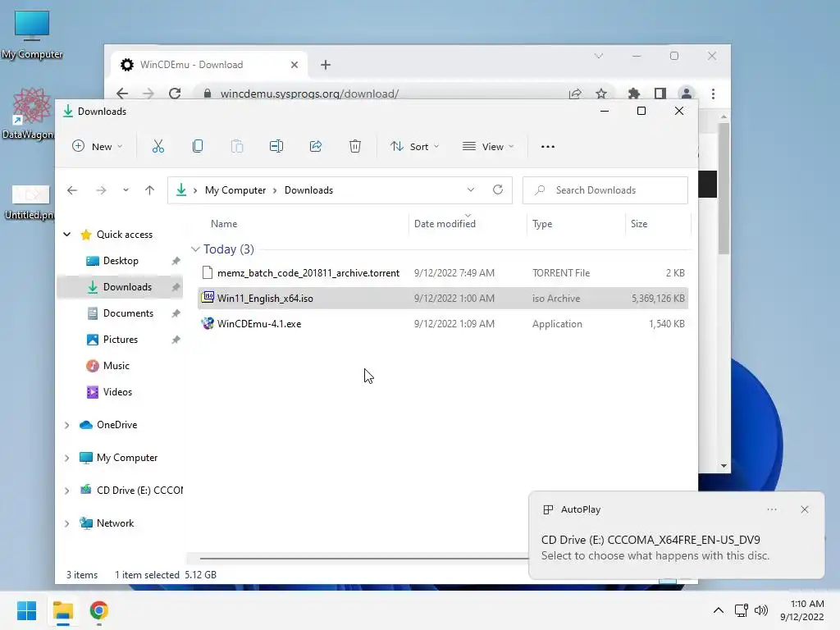840x630 pixels.
Task: Dismiss the AutoPlay notification
Action: coord(804,509)
